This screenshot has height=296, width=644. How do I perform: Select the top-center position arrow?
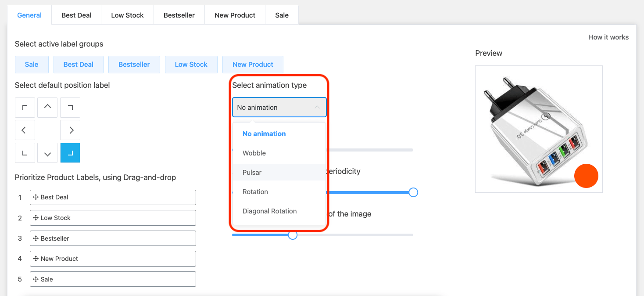(47, 107)
